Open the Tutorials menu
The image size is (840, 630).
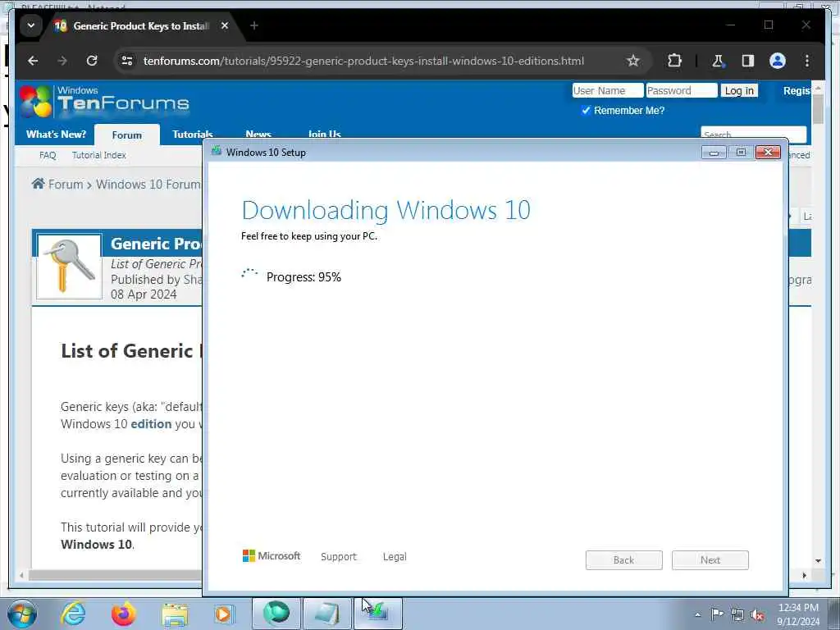click(192, 134)
